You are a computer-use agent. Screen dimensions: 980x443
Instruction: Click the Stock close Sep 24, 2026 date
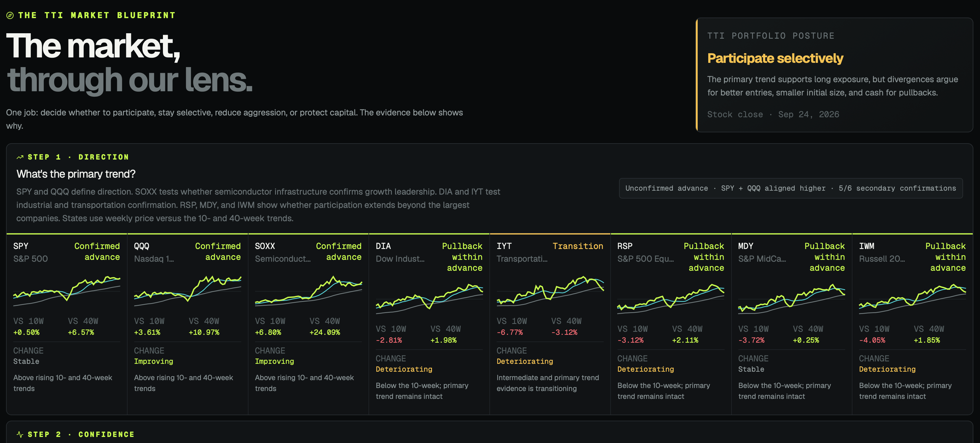tap(773, 115)
